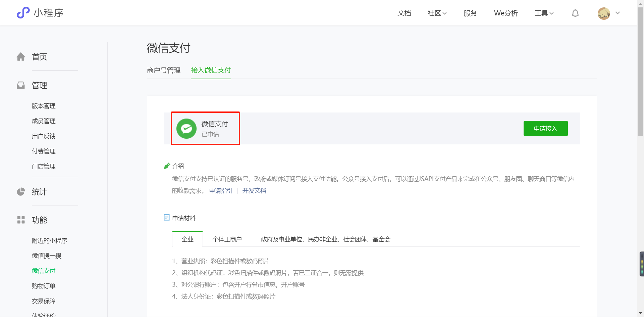Image resolution: width=644 pixels, height=317 pixels.
Task: Switch to the 接入微信支付 tab
Action: (x=211, y=70)
